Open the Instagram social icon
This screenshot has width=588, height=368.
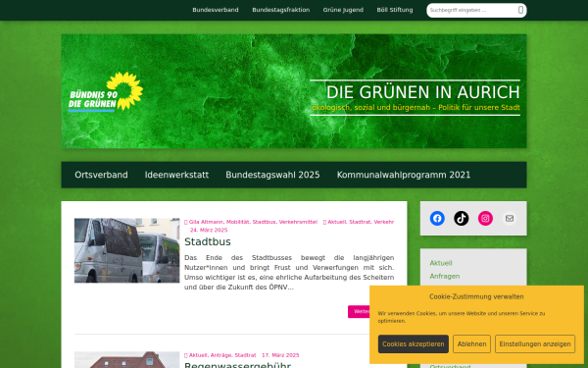(x=485, y=218)
